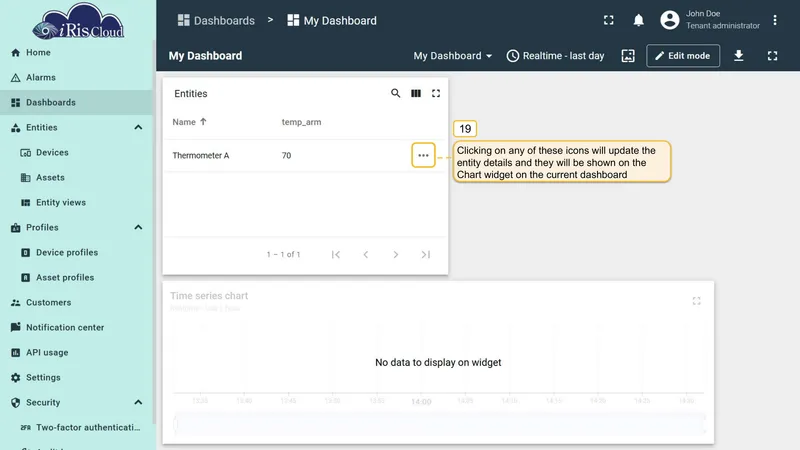Open Settings in the sidebar
Viewport: 800px width, 450px height.
point(77,378)
